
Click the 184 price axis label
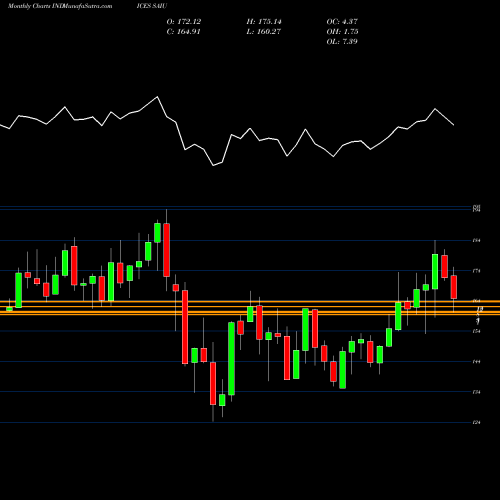click(x=477, y=240)
